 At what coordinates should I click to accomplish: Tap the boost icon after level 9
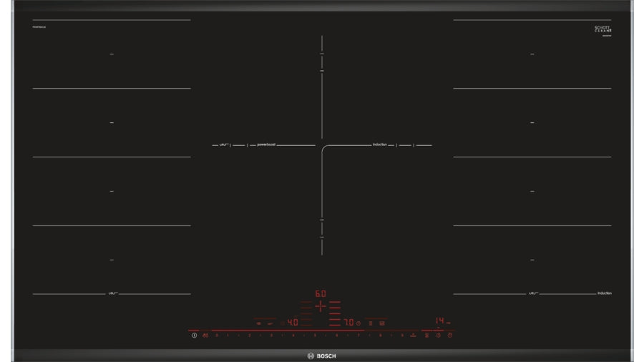coord(414,336)
